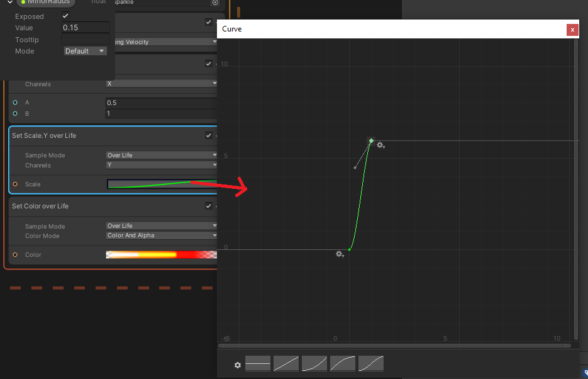Disable the Set Scale.Y over Life block
Image resolution: width=588 pixels, height=379 pixels.
point(209,135)
